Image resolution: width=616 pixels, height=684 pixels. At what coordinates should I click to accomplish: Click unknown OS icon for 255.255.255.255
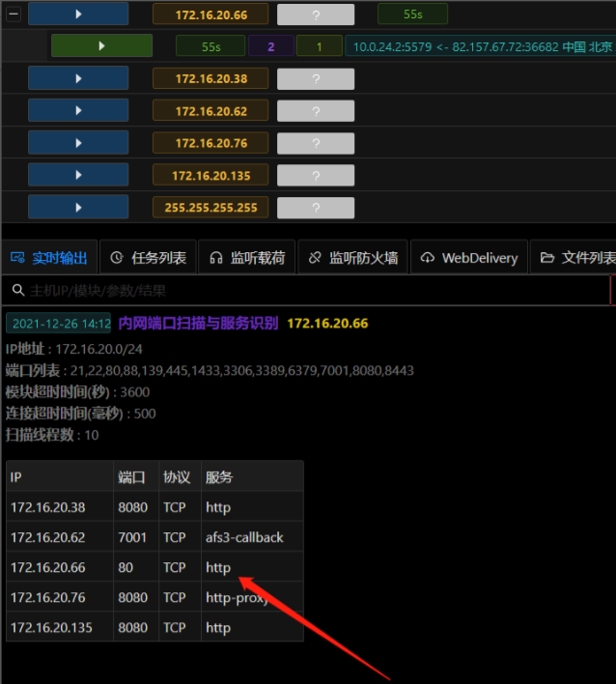click(x=316, y=208)
